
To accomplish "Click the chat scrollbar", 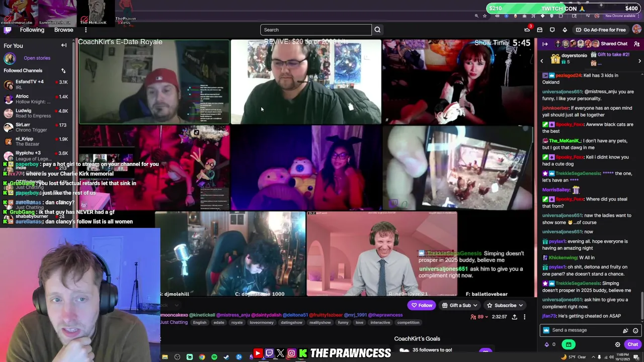I will (x=641, y=306).
